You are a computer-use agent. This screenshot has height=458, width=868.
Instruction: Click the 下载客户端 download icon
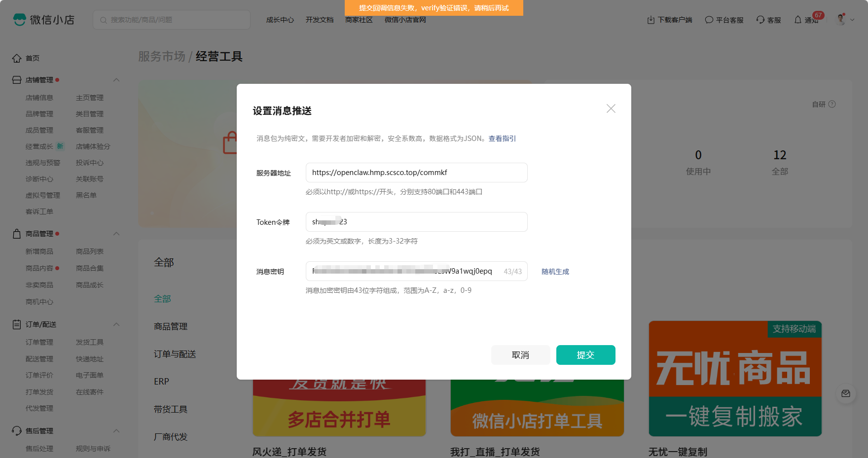pos(651,20)
